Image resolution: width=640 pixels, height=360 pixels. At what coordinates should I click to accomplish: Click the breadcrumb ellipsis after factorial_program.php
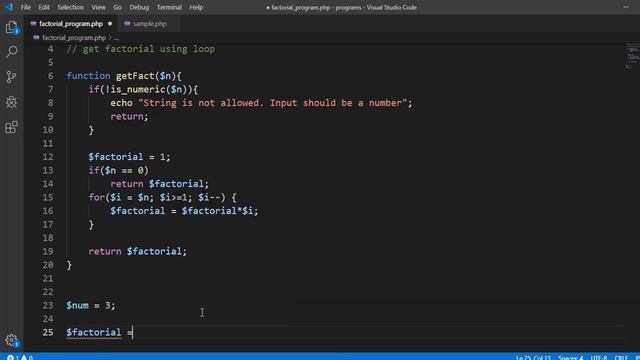tap(116, 38)
